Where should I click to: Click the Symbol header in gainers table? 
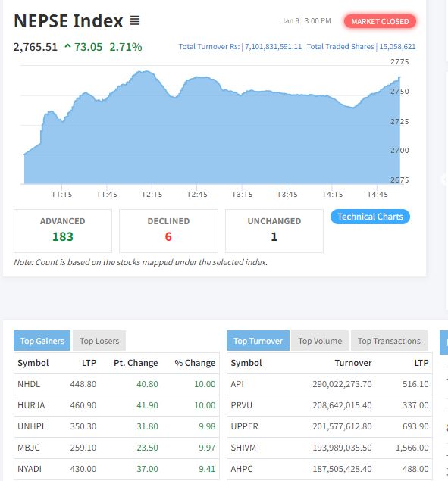pos(33,363)
